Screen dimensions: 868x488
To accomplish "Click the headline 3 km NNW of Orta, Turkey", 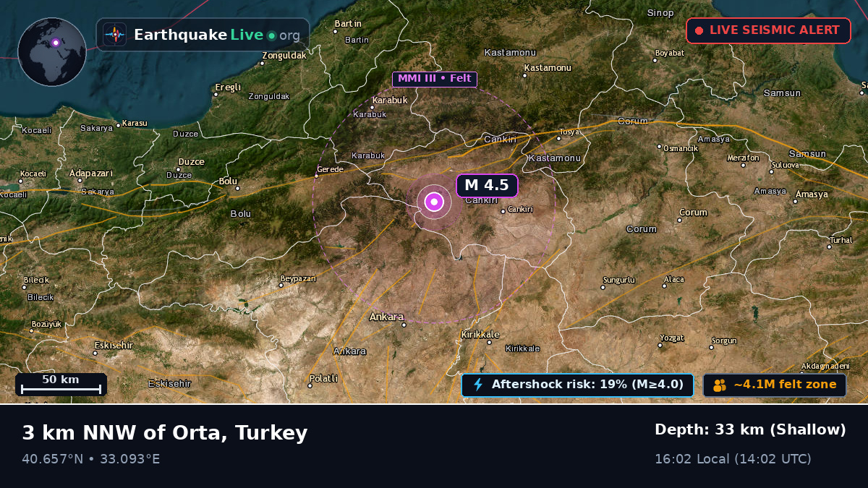I will pos(165,433).
